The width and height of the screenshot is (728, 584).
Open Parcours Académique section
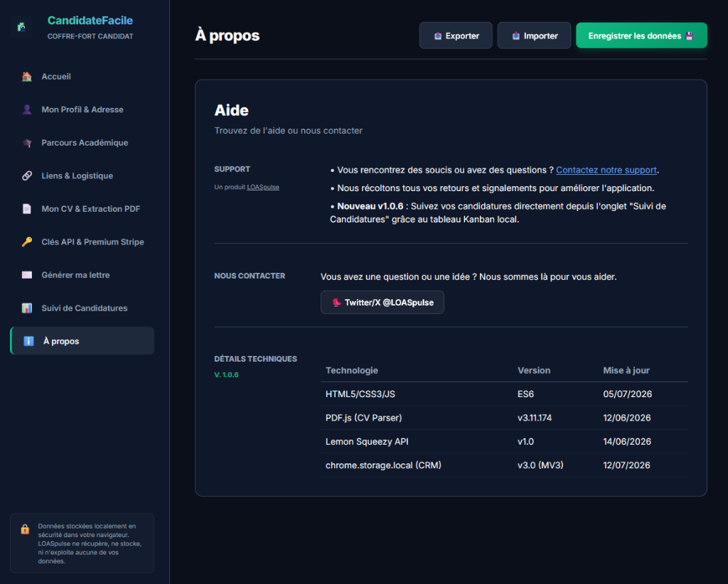tap(82, 143)
